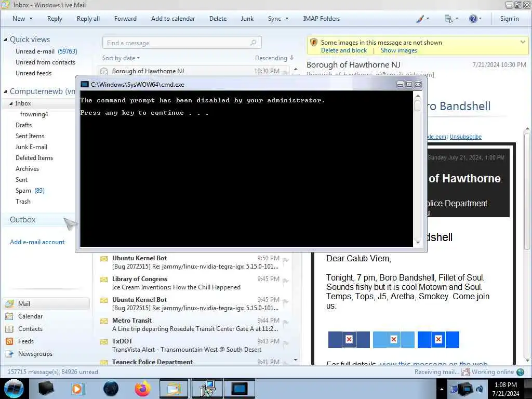
Task: Collapse the Computernewb account tree
Action: (5, 91)
